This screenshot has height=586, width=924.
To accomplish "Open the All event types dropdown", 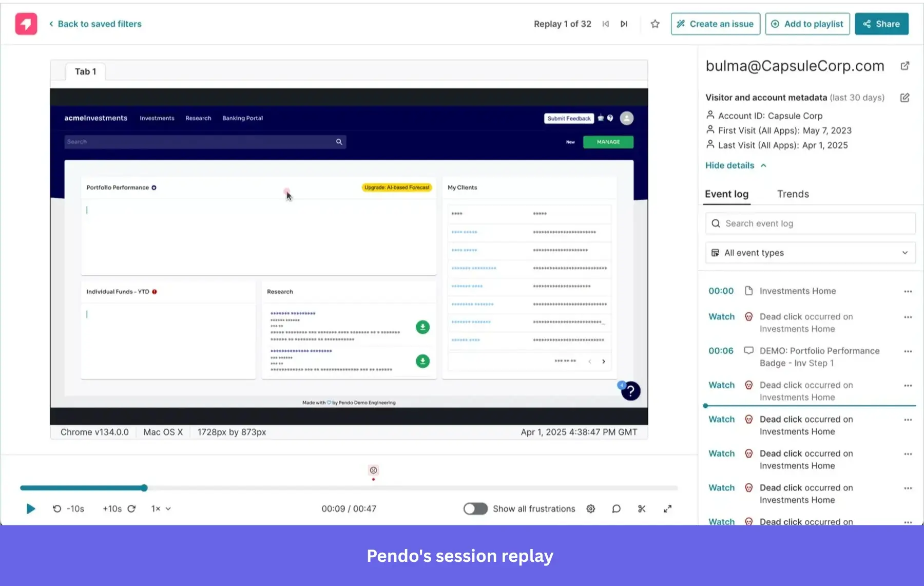I will pyautogui.click(x=810, y=253).
